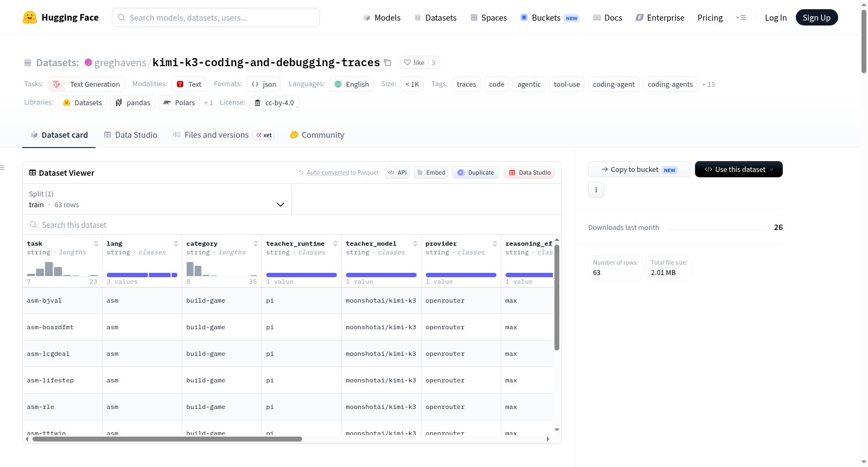
Task: Sort the category column
Action: pyautogui.click(x=256, y=244)
